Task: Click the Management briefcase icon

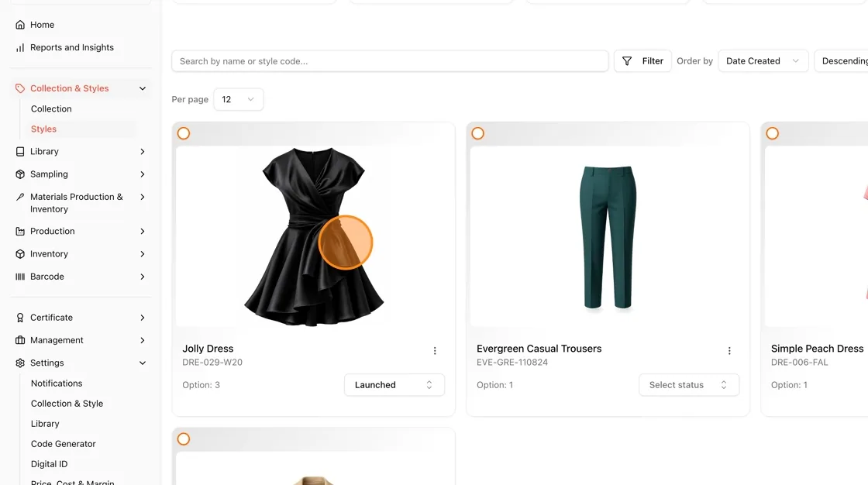Action: point(20,340)
